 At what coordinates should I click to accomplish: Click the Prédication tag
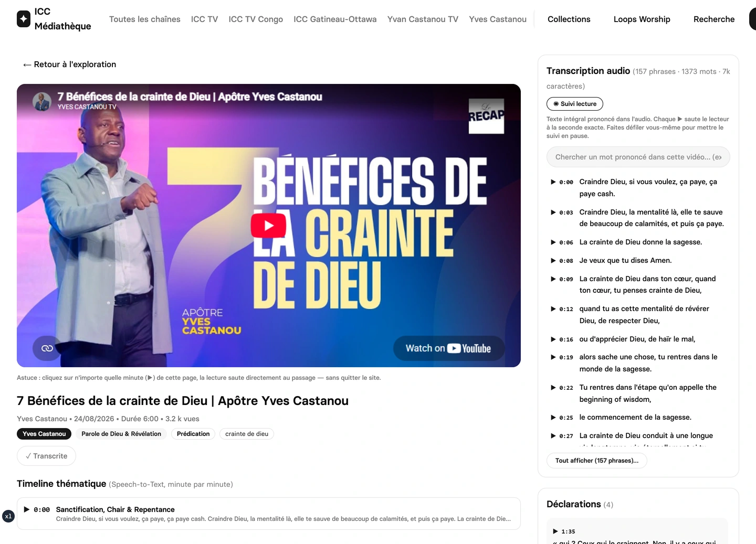point(193,434)
